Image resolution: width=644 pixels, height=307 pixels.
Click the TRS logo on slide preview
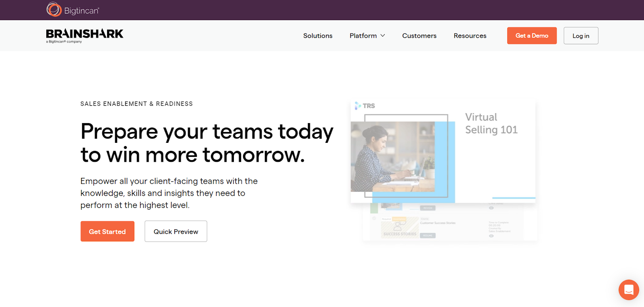(365, 106)
